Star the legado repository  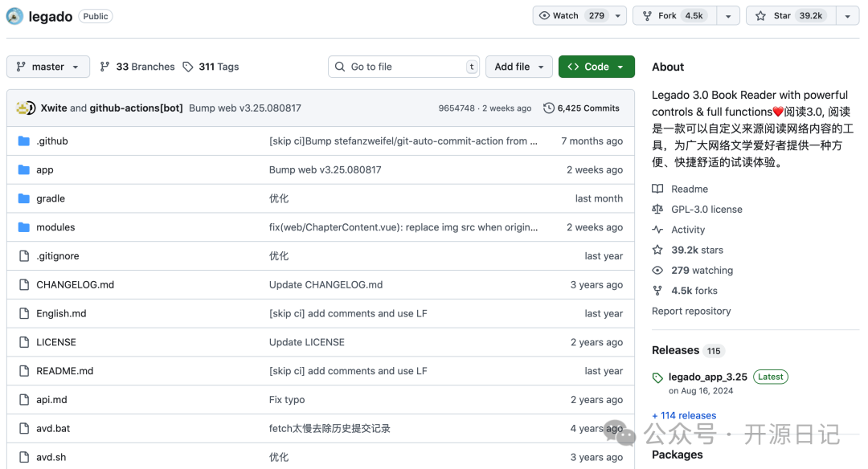tap(790, 16)
